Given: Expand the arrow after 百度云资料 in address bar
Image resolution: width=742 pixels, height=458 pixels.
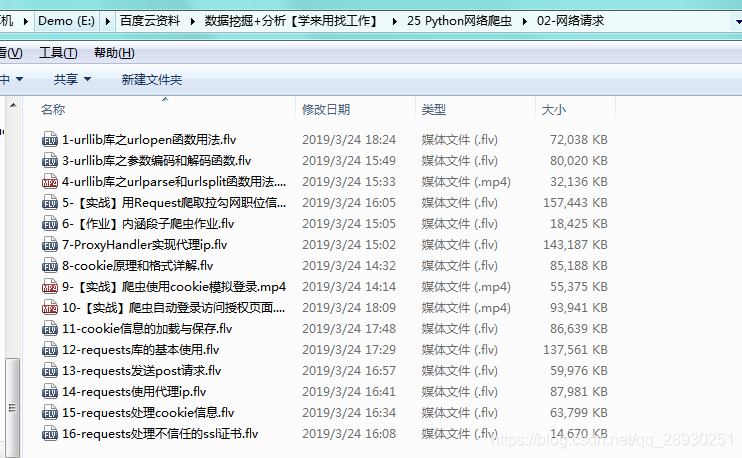Looking at the screenshot, I should pos(193,21).
